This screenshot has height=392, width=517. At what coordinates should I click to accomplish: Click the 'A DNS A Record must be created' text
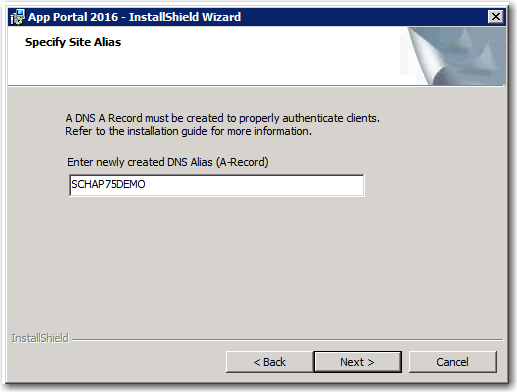[222, 118]
